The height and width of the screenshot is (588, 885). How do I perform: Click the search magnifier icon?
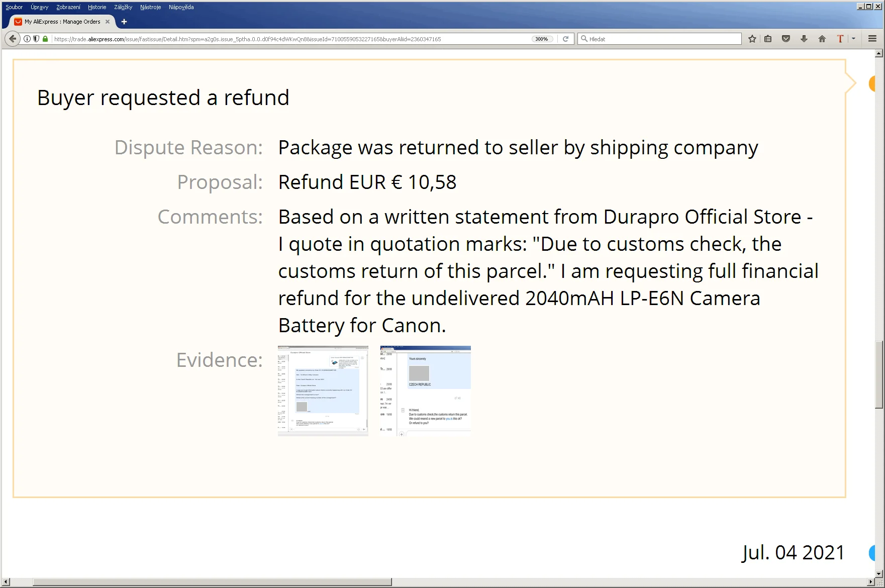(x=584, y=39)
